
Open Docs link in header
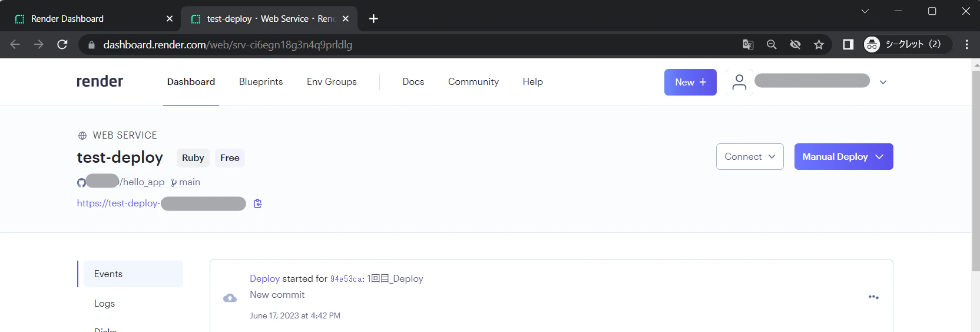tap(413, 82)
